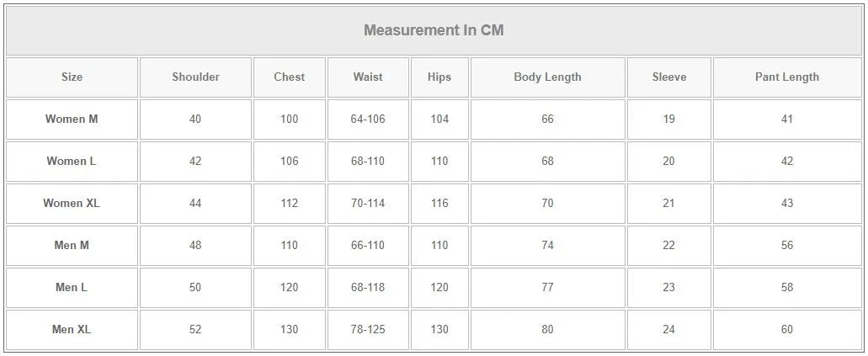Select the Women M row label
Viewport: 868px width, 356px height.
(72, 119)
